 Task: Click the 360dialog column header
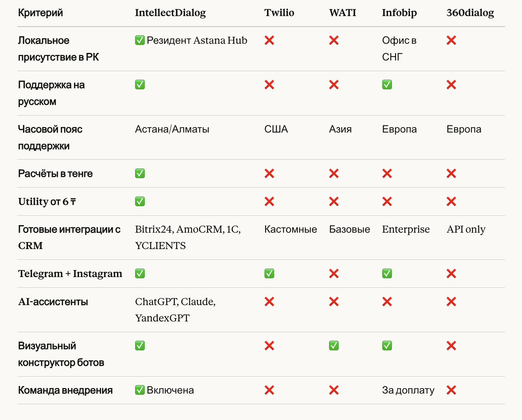point(470,13)
